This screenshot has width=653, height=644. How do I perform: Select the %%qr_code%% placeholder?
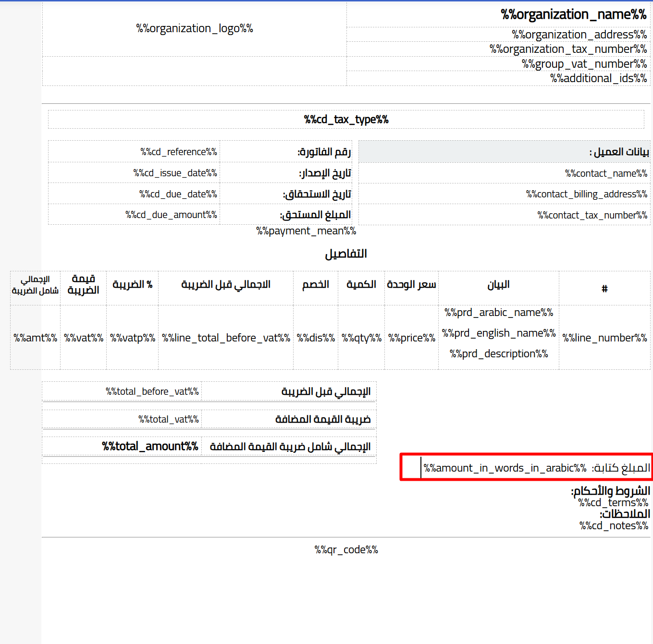point(346,549)
